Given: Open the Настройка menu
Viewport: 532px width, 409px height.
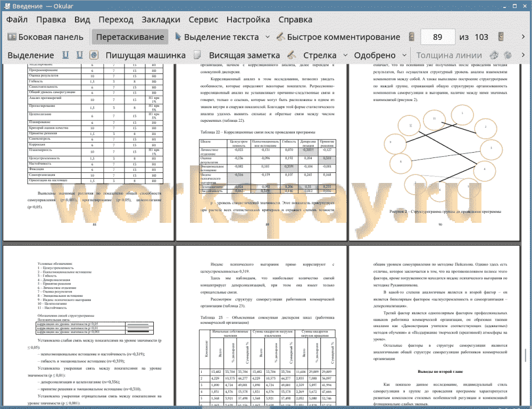Looking at the screenshot, I should (x=248, y=20).
